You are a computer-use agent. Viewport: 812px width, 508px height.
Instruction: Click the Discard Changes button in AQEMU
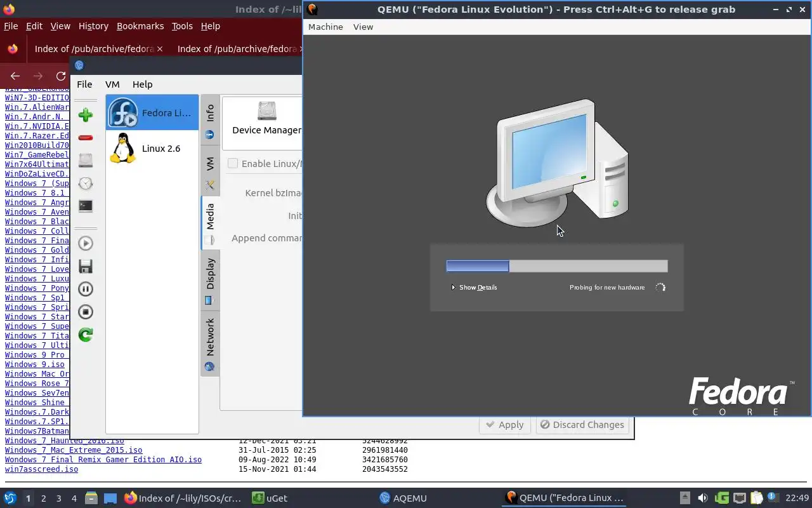[x=582, y=425]
